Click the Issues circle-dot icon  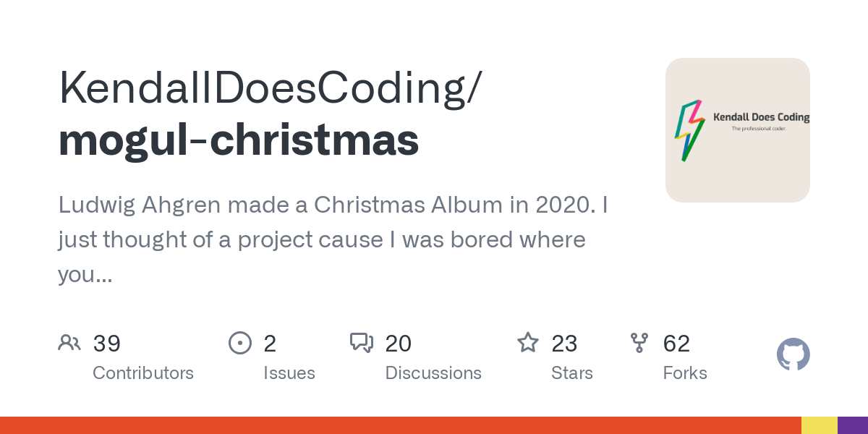click(239, 342)
